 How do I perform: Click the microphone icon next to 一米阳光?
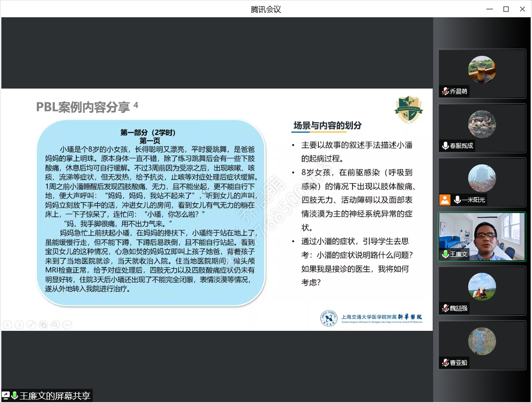[457, 200]
